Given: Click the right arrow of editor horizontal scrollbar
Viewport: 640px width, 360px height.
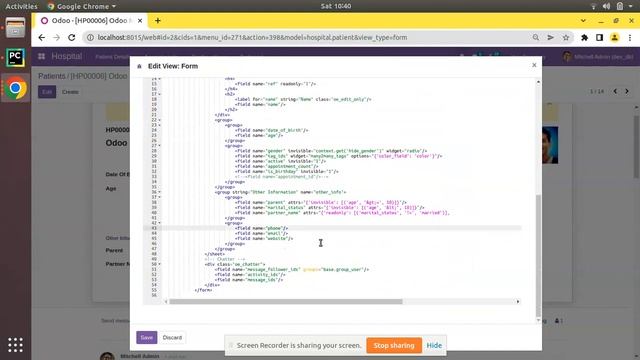Looking at the screenshot, I should (x=518, y=302).
